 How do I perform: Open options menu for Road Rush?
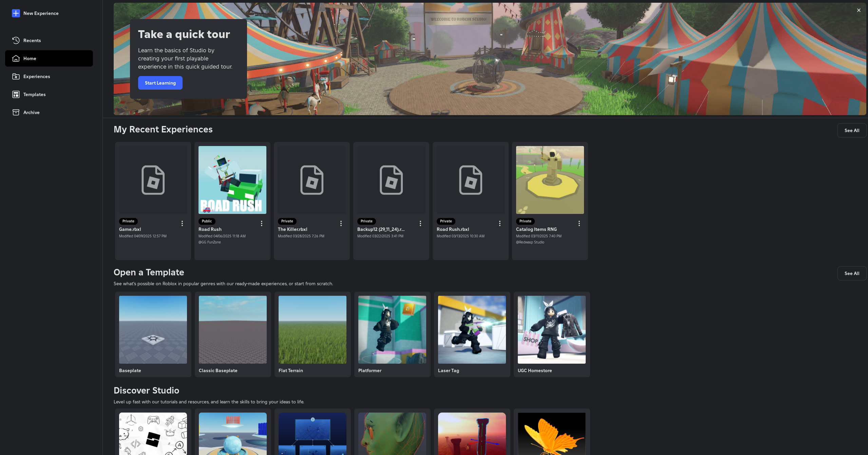pyautogui.click(x=261, y=223)
